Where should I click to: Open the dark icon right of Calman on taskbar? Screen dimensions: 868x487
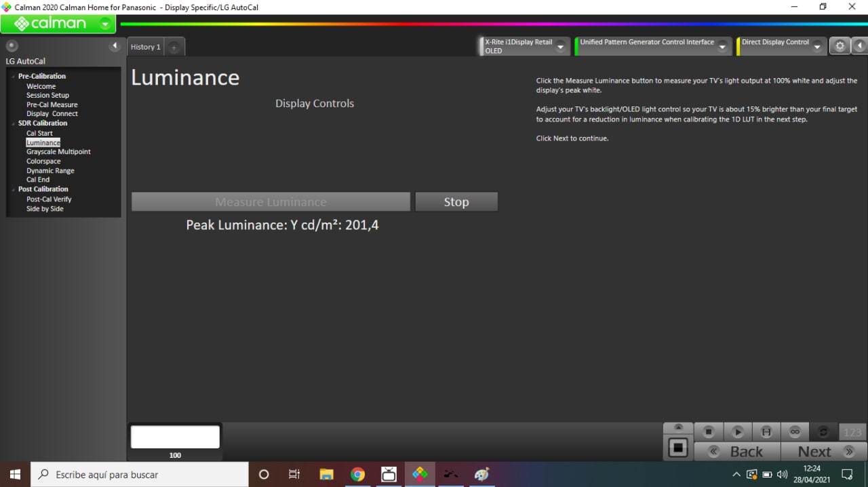coord(451,474)
